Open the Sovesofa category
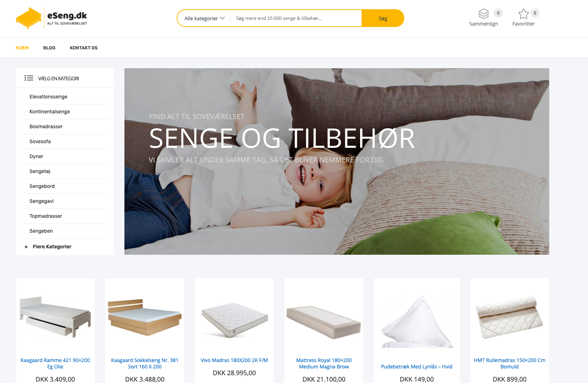Viewport: 588px width, 383px height. click(x=40, y=141)
